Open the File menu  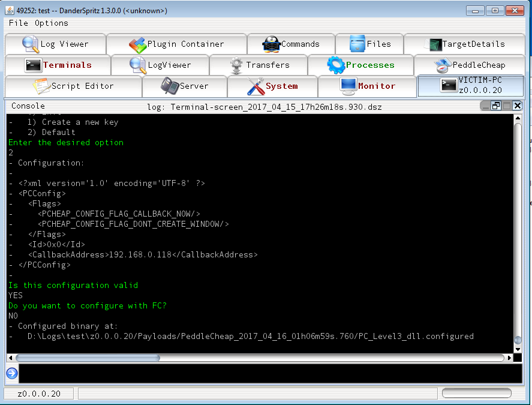19,23
